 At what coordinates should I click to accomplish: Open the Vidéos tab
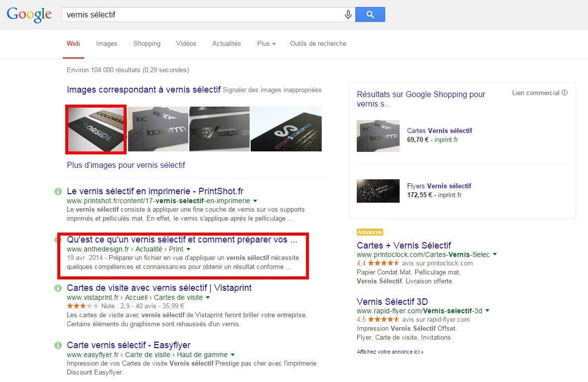coord(186,43)
